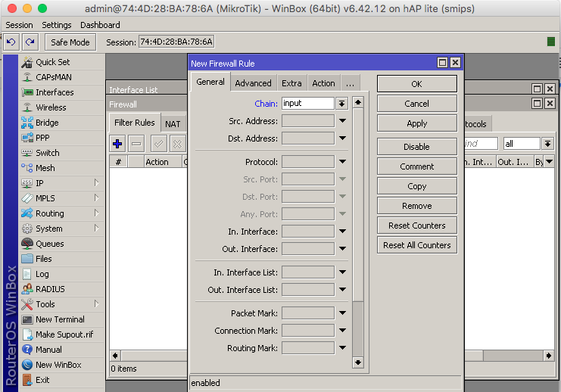Click the Apply button
This screenshot has height=392, width=561.
click(x=417, y=123)
